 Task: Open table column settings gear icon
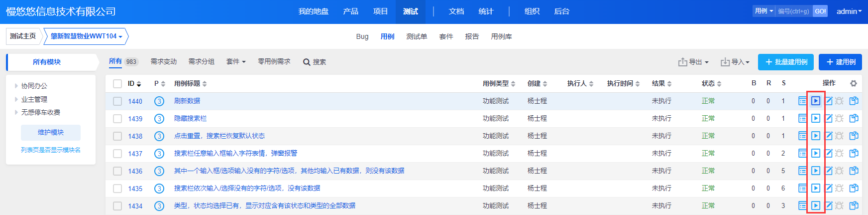[854, 83]
